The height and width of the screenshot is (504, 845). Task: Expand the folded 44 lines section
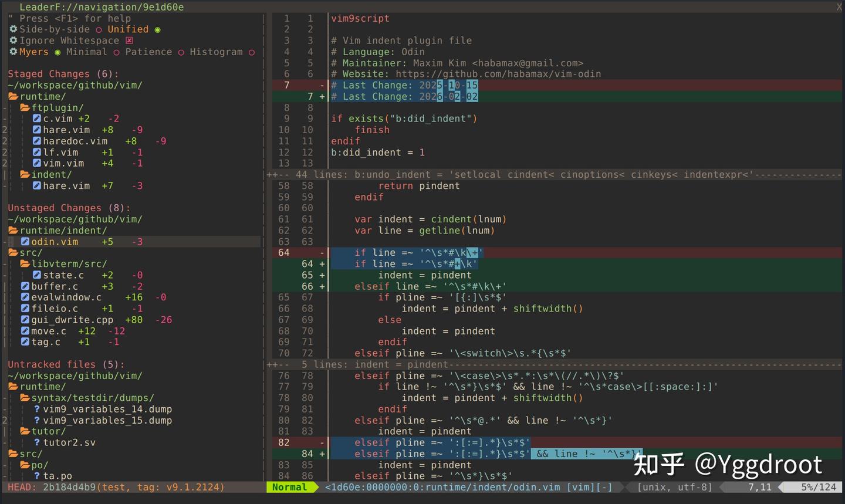555,174
